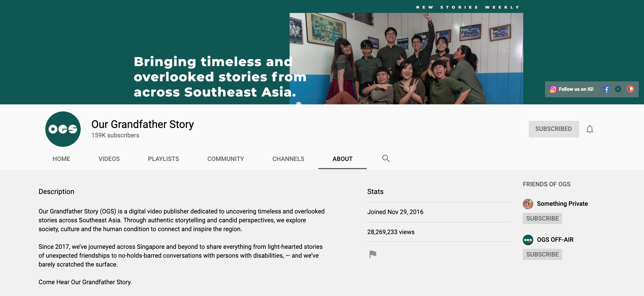Click the "Follow us on IG!" link
The width and height of the screenshot is (644, 296).
point(576,89)
